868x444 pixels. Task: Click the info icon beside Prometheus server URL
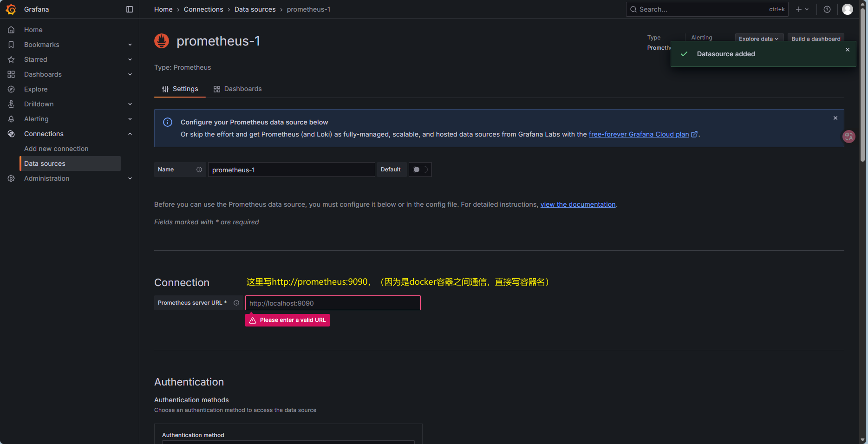click(237, 303)
